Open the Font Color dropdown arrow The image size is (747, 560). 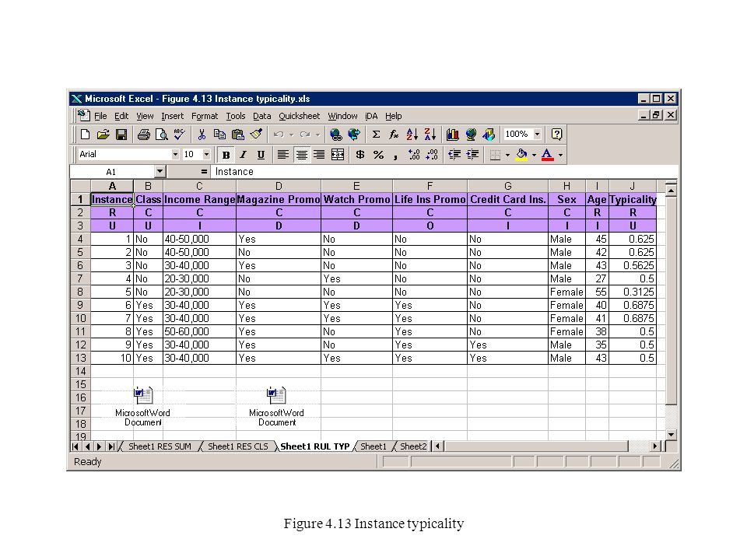tap(561, 155)
